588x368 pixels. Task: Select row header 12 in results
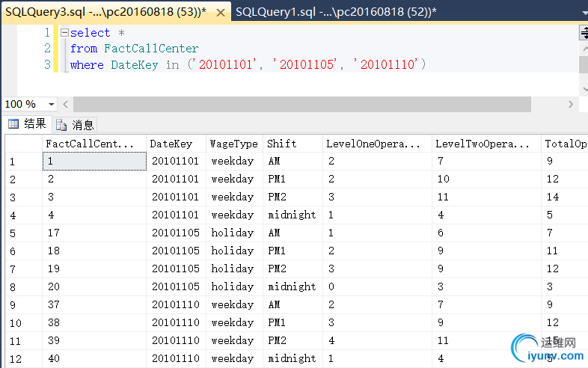24,358
